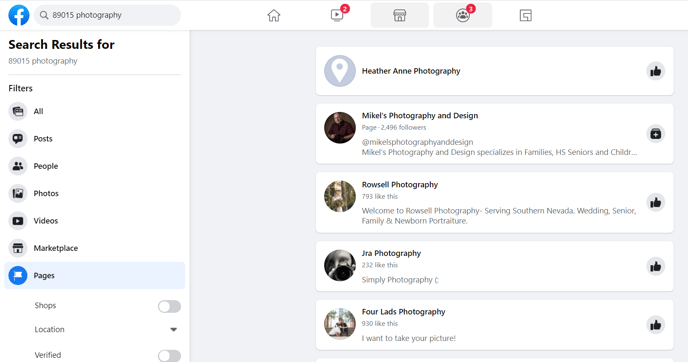Open Jra Photography profile picture
Screen dimensions: 688x362
point(340,265)
